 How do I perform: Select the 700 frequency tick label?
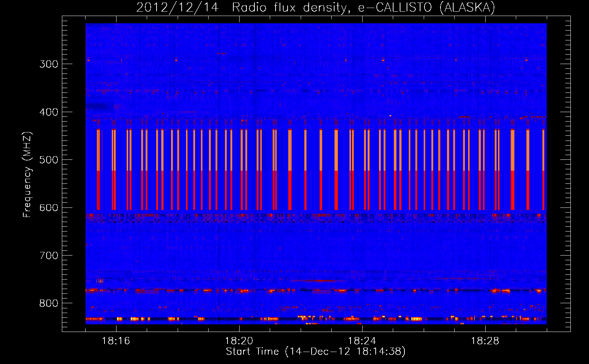pos(49,256)
